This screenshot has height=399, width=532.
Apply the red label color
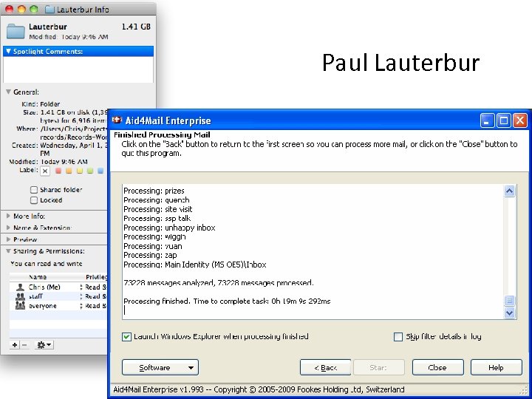point(58,171)
